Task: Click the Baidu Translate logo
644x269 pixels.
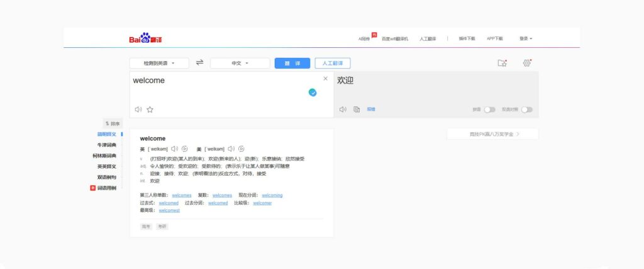Action: 146,38
